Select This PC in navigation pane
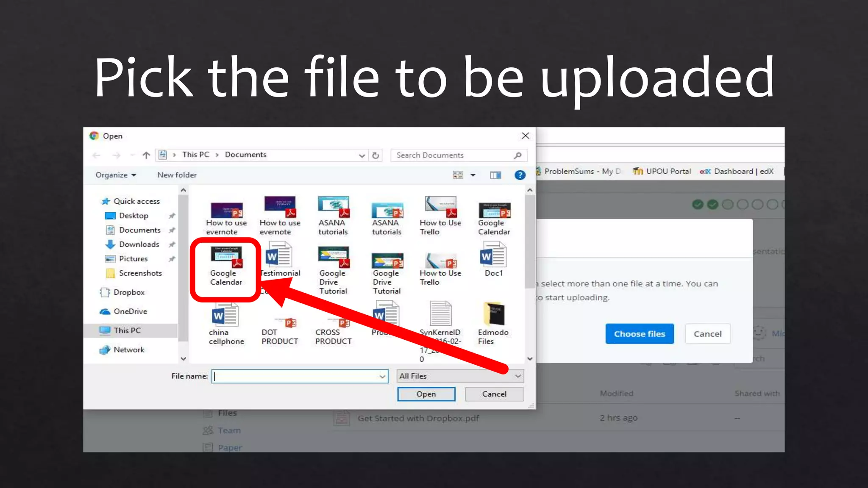The image size is (868, 488). pyautogui.click(x=131, y=330)
